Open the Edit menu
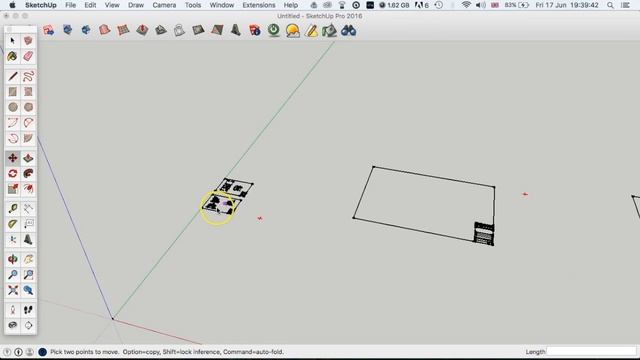The image size is (640, 360). (90, 5)
